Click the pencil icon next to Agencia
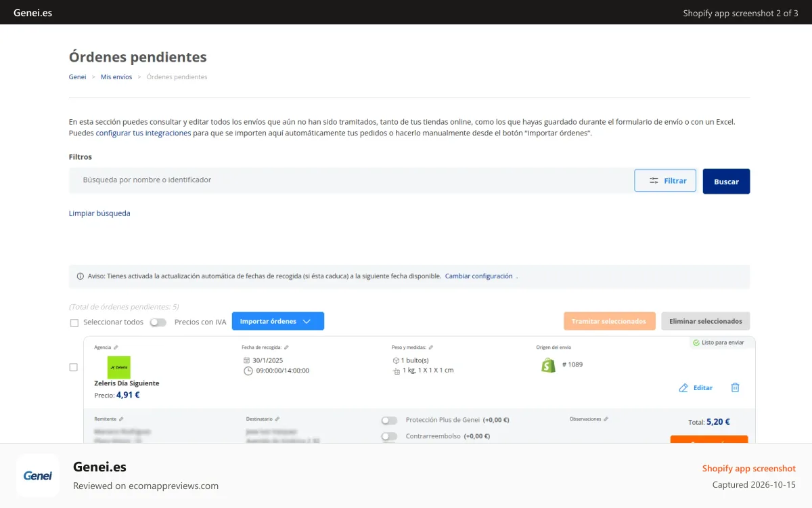Image resolution: width=812 pixels, height=508 pixels. click(x=116, y=347)
